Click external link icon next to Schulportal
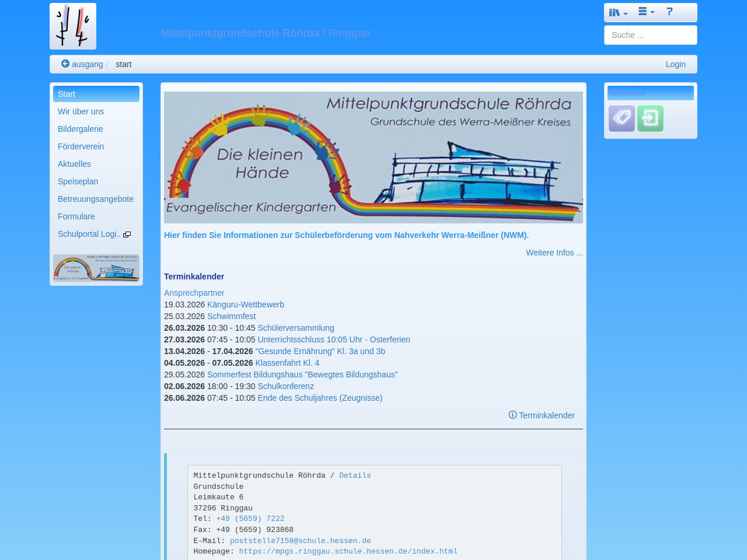 pos(127,235)
